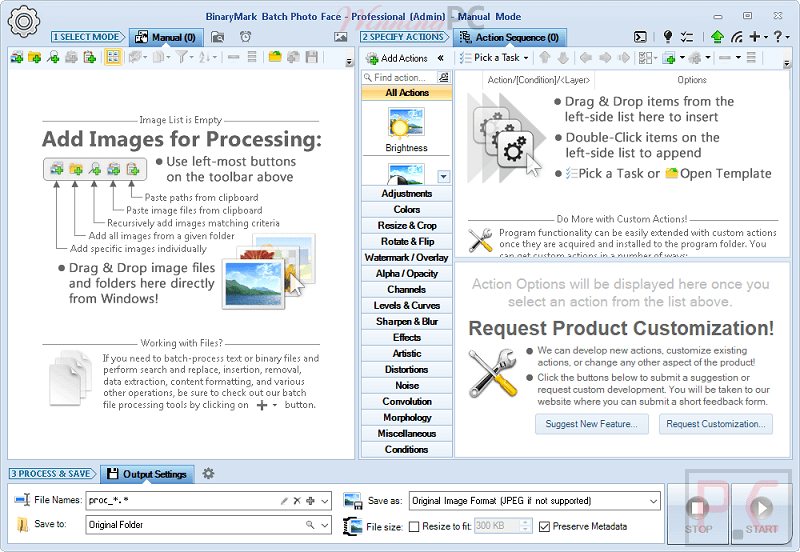Click the START button
Viewport: 800px width, 552px height.
click(x=762, y=513)
